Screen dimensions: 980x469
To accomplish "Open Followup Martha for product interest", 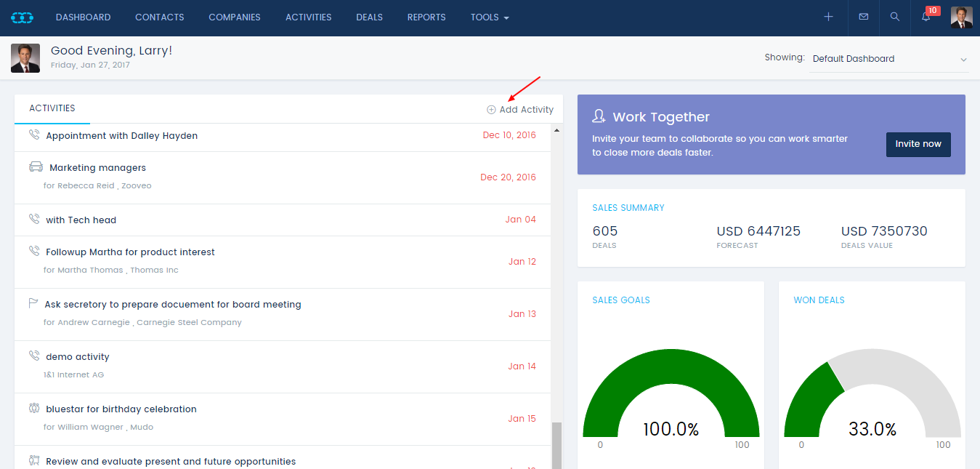I will tap(131, 252).
